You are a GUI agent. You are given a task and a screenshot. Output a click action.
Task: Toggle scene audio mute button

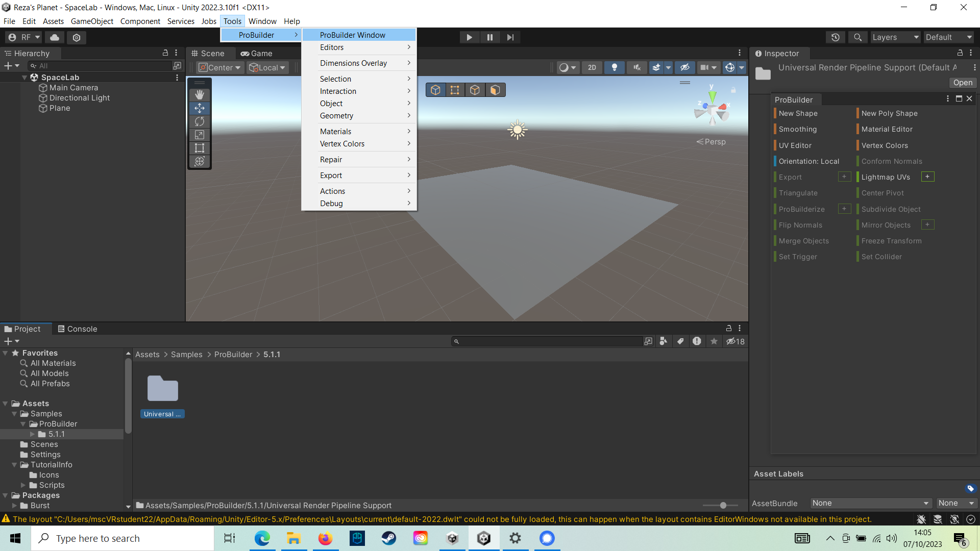(x=636, y=67)
